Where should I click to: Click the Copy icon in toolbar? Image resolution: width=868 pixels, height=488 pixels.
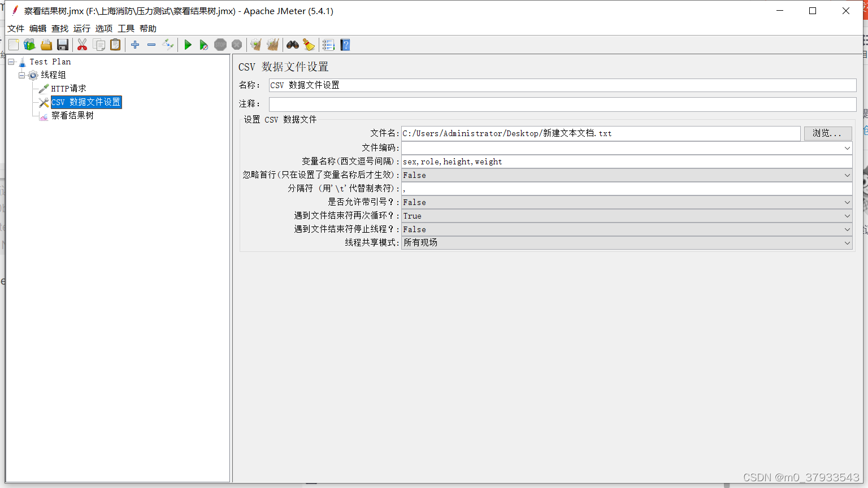click(99, 45)
